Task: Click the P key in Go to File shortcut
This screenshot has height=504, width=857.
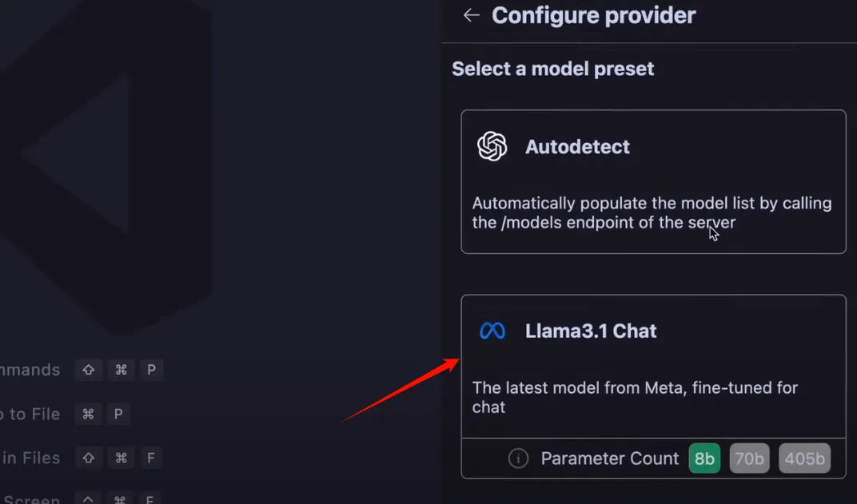Action: click(118, 414)
